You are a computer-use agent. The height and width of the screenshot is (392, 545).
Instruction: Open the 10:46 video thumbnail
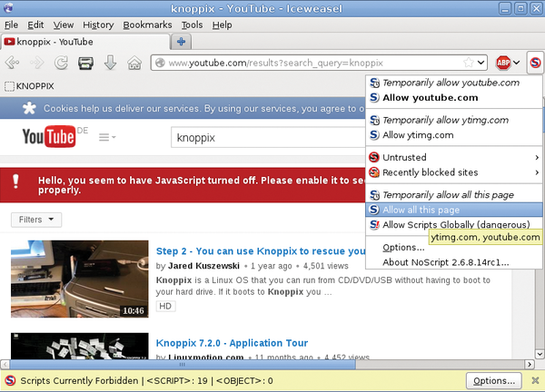click(80, 279)
